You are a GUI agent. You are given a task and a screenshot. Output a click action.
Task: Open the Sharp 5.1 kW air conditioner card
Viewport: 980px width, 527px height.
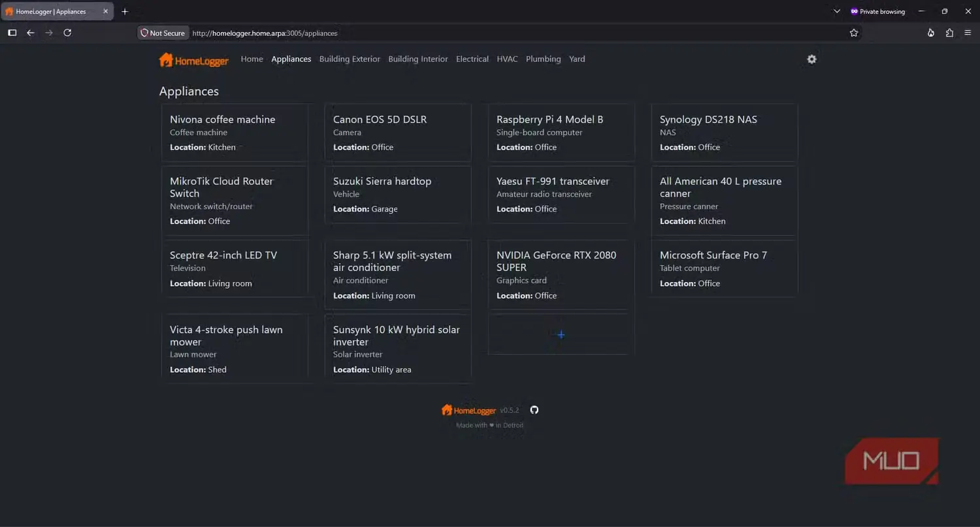coord(398,275)
